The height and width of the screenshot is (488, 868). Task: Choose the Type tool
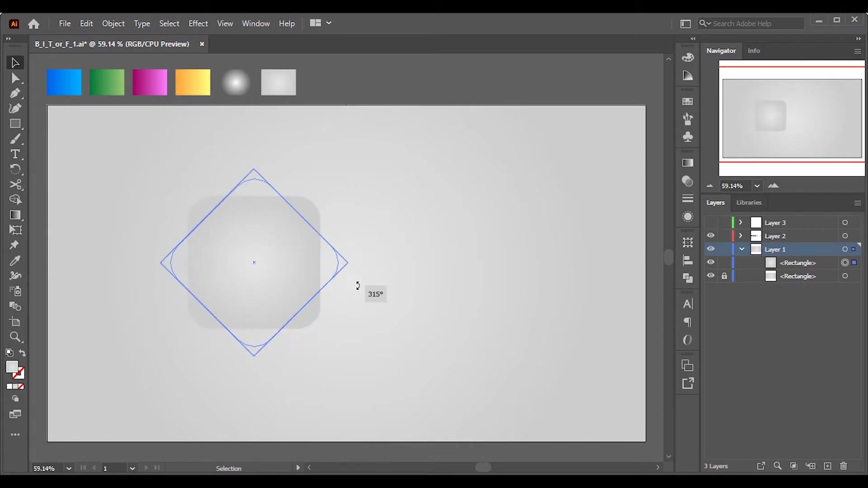click(x=15, y=154)
